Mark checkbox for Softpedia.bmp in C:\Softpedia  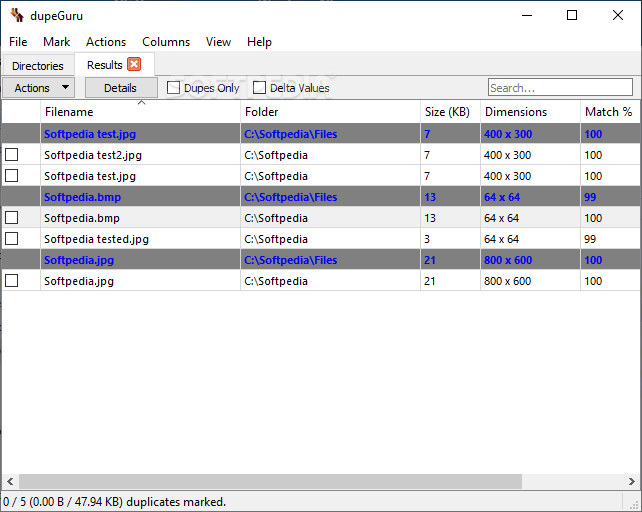(x=11, y=217)
